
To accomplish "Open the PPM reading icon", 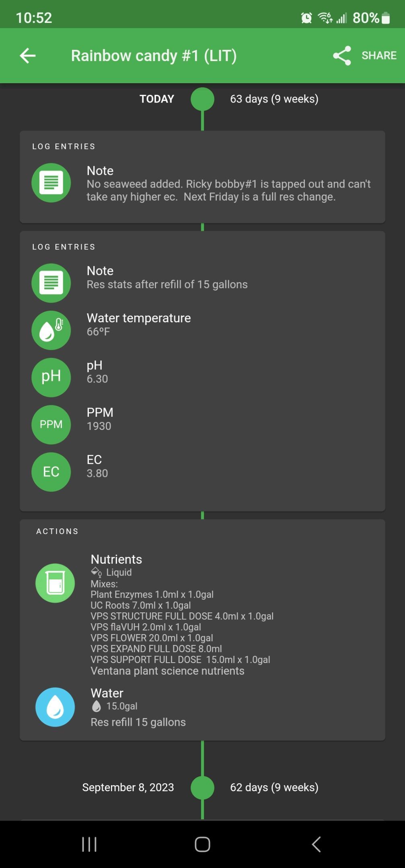I will click(51, 424).
